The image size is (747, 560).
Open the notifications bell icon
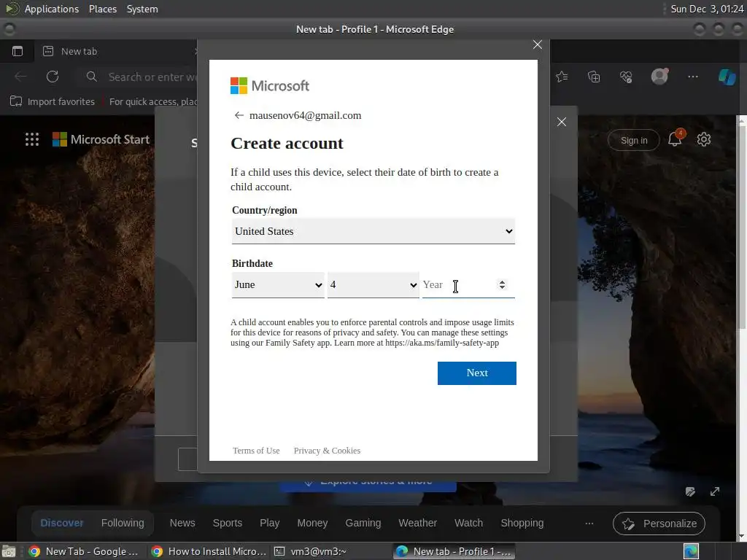click(x=675, y=139)
